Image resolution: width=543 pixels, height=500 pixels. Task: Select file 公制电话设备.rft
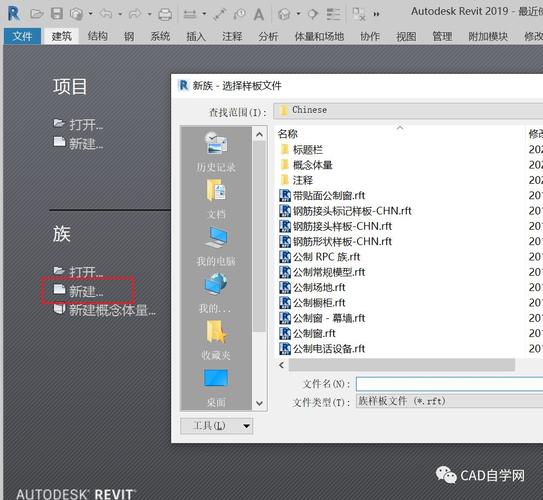322,348
